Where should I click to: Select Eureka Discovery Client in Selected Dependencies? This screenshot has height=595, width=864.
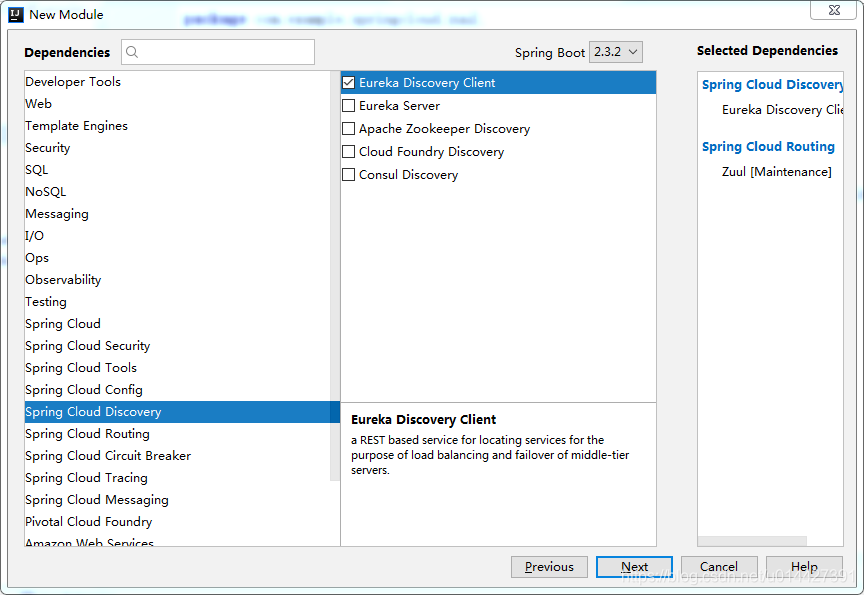pyautogui.click(x=782, y=110)
